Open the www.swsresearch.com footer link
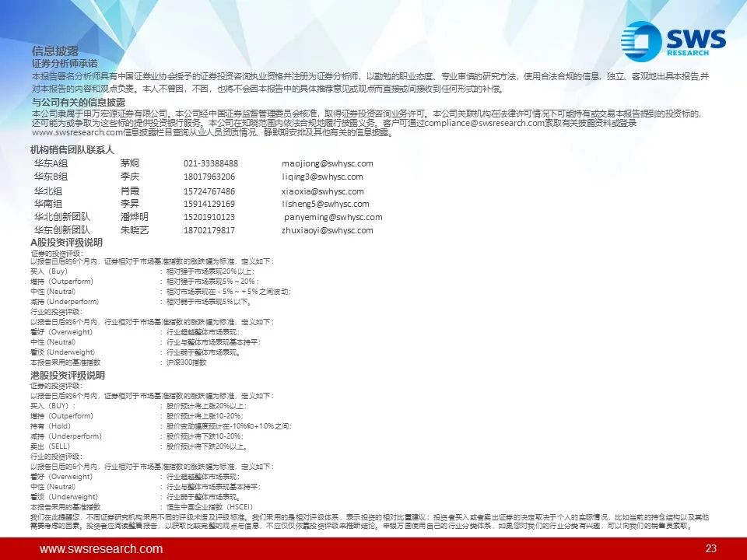The width and height of the screenshot is (747, 560). pos(101,548)
